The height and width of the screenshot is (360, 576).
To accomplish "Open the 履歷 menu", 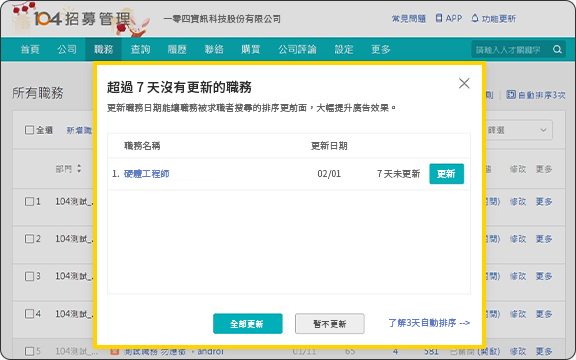I will coord(177,49).
